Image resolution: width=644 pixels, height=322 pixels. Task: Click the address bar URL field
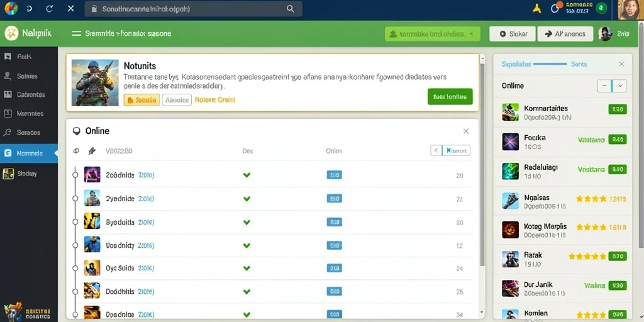pos(193,9)
